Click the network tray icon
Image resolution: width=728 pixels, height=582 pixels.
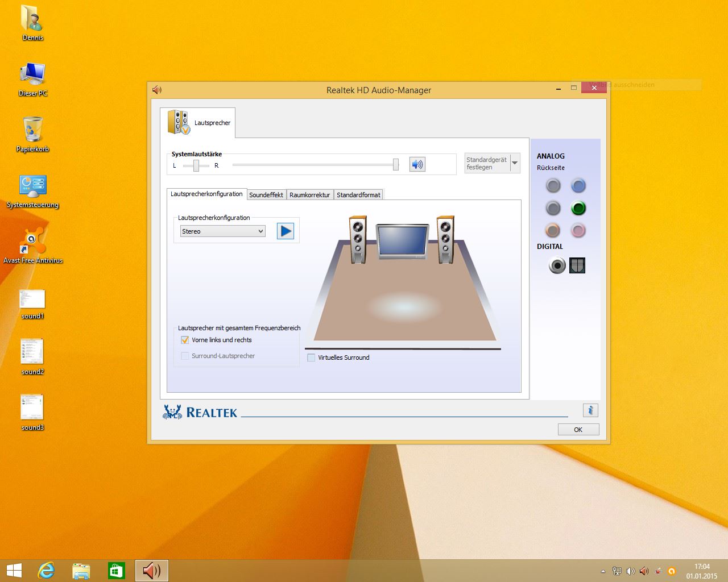(x=617, y=571)
